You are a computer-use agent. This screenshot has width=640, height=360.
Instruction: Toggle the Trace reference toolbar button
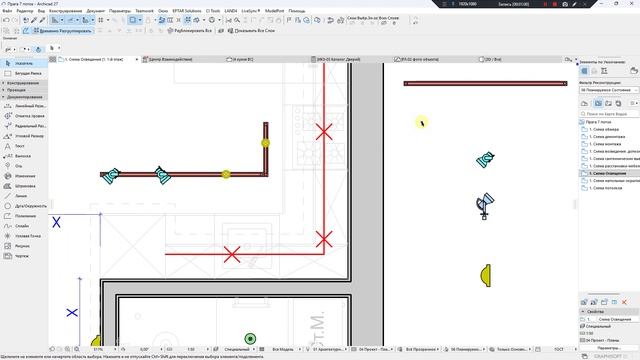pyautogui.click(x=132, y=20)
